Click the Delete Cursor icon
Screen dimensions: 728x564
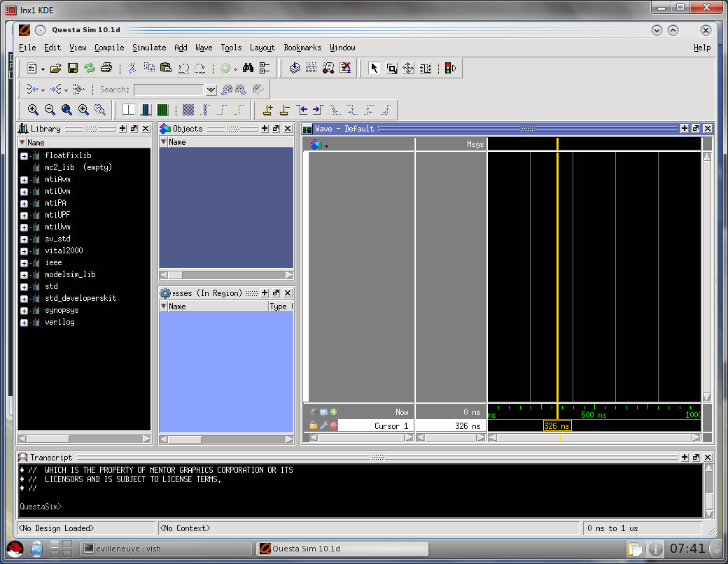point(284,110)
